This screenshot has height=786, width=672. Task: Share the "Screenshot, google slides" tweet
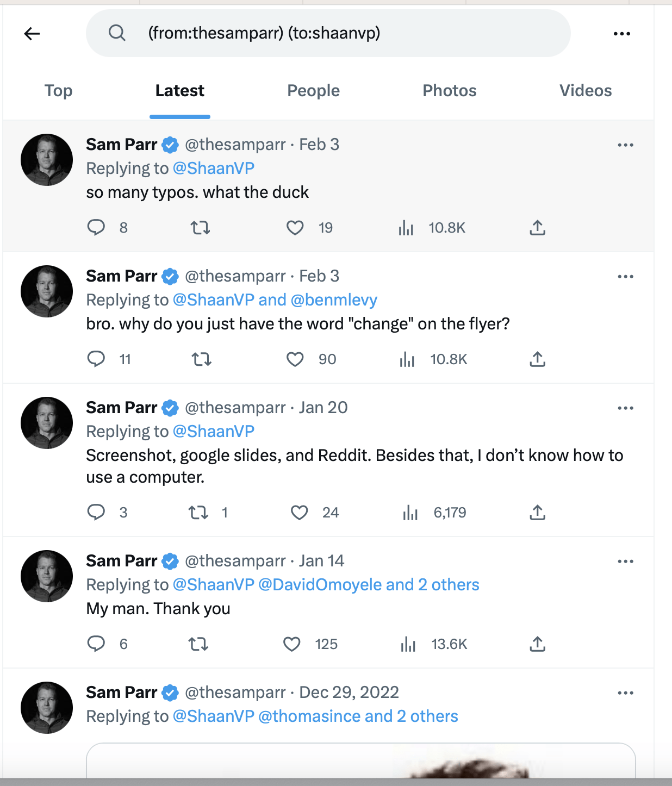pos(537,513)
